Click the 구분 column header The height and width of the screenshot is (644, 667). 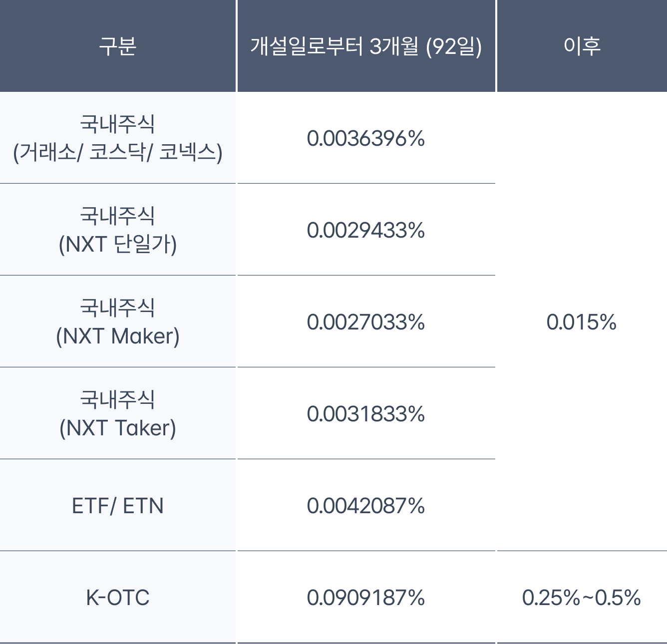click(117, 46)
